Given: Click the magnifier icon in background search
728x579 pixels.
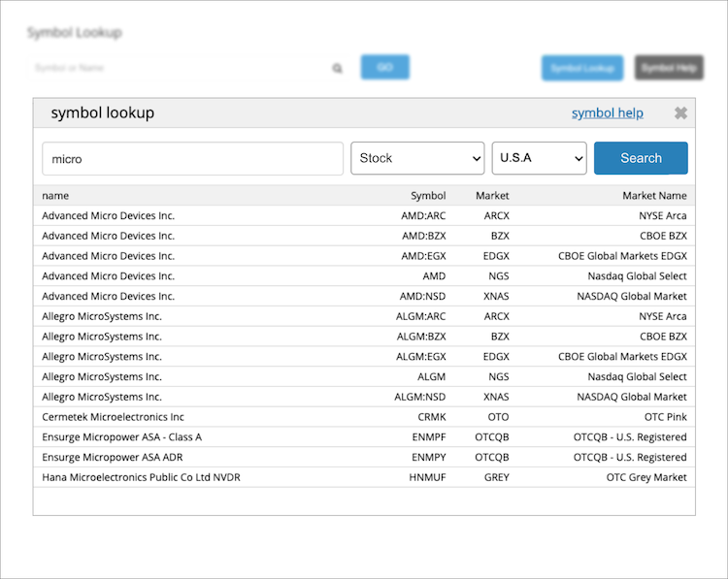Looking at the screenshot, I should tap(338, 69).
